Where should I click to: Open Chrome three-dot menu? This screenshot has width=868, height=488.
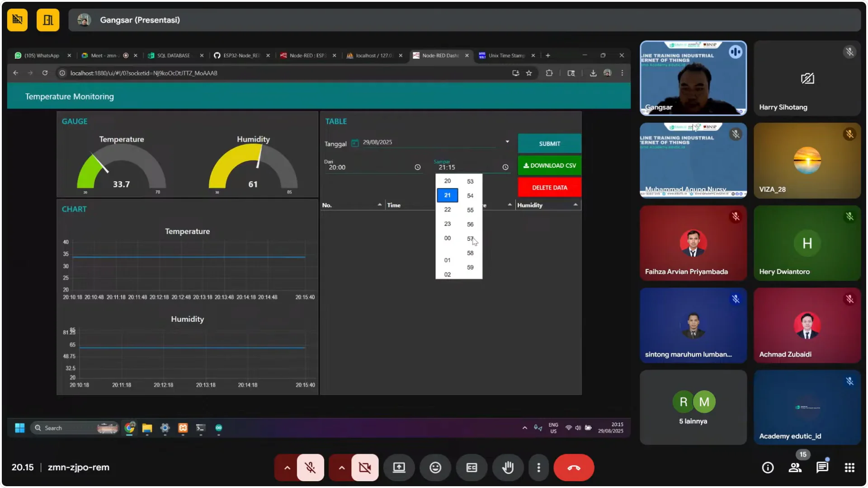(622, 73)
